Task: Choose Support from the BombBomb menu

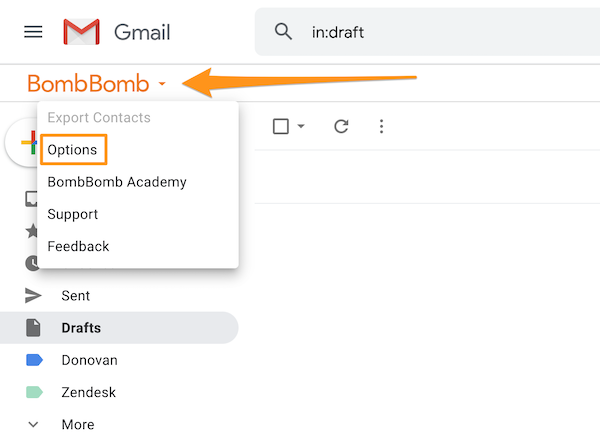Action: point(73,214)
